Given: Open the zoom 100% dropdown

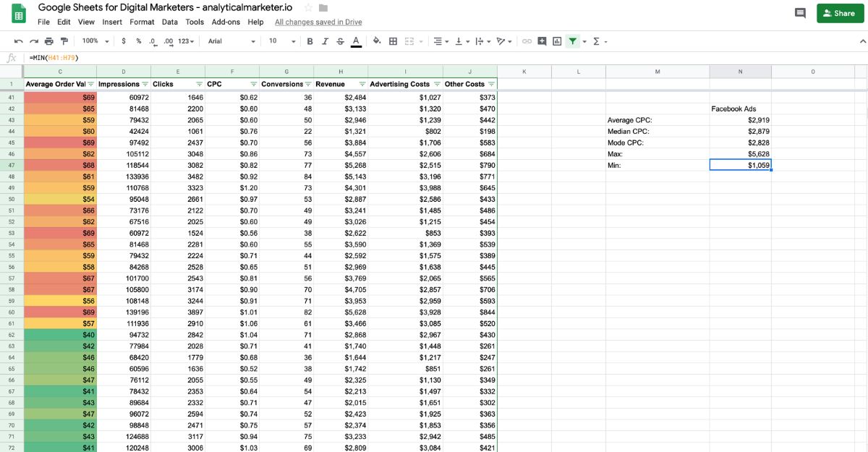Looking at the screenshot, I should [x=95, y=41].
